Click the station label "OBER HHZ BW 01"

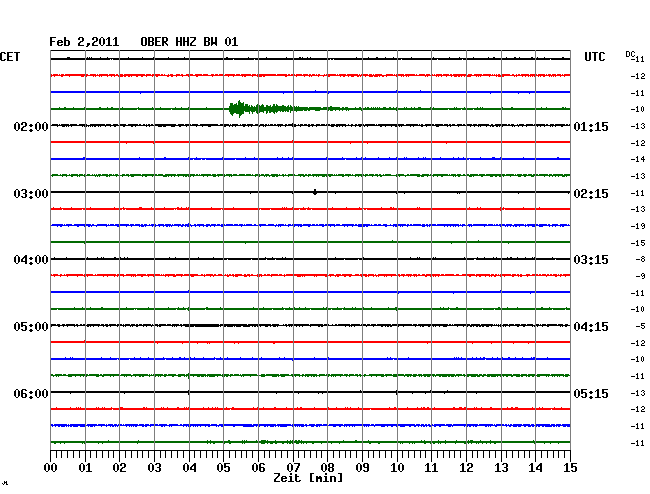click(189, 42)
